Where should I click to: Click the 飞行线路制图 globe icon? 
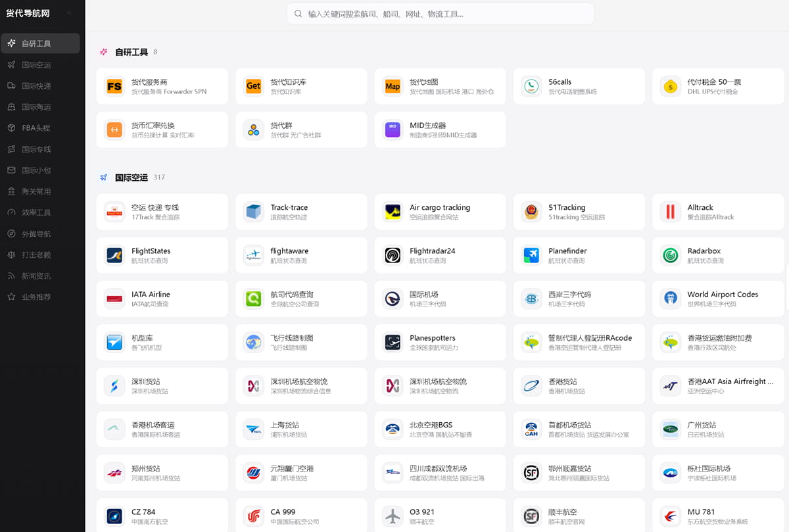[x=253, y=342]
